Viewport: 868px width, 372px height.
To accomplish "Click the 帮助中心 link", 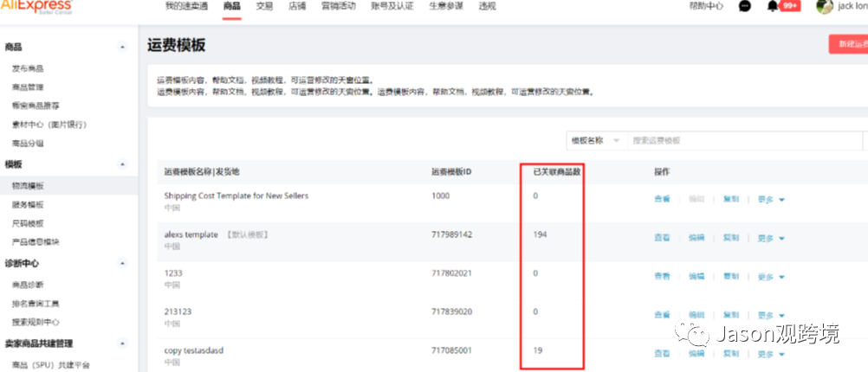I will [706, 6].
